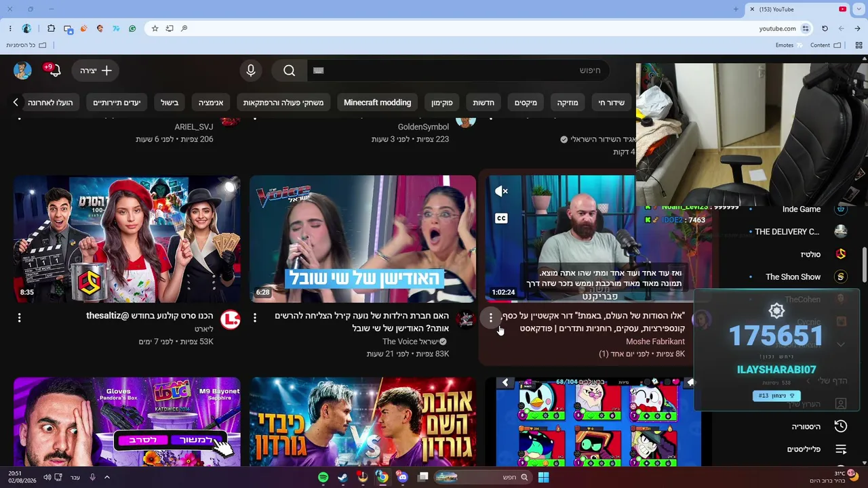Open the Chrome profile avatar in toolbar
The width and height of the screenshot is (868, 488).
26,28
